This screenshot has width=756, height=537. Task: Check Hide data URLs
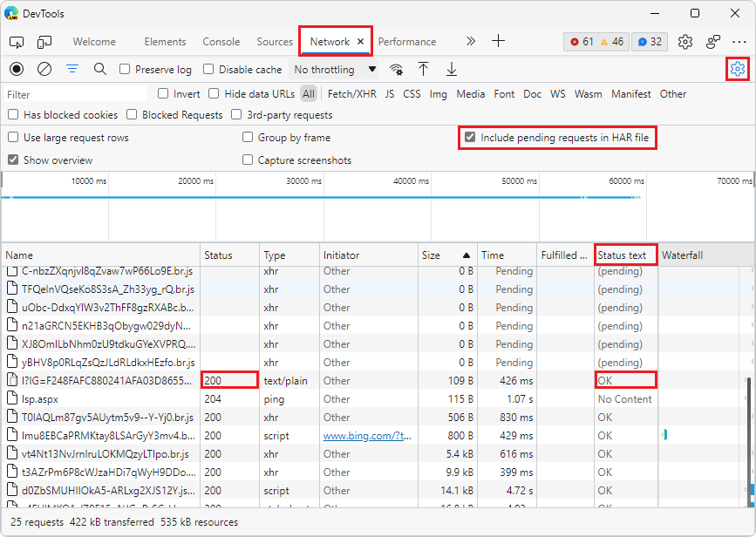[214, 93]
